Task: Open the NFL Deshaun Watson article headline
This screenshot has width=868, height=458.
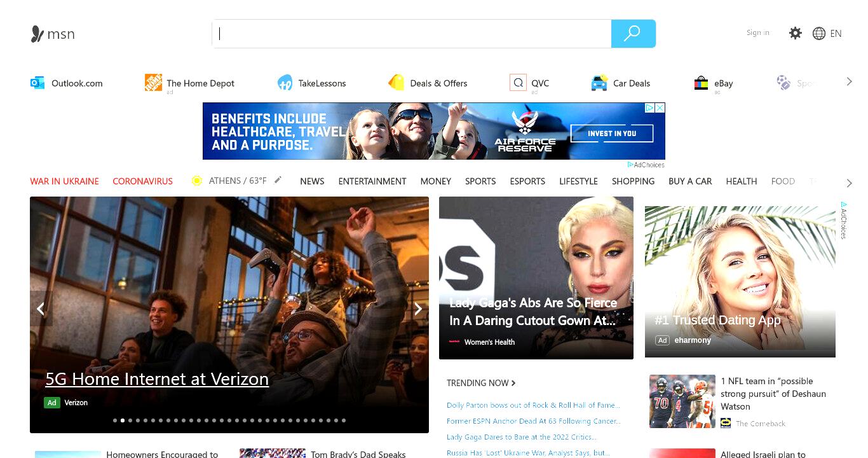Action: 773,394
